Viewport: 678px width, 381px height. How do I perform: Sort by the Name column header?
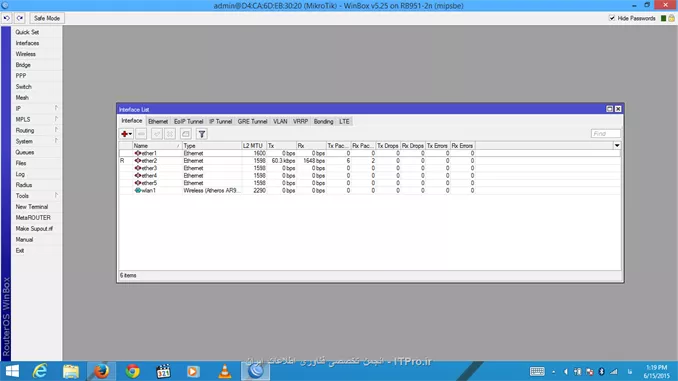point(157,146)
